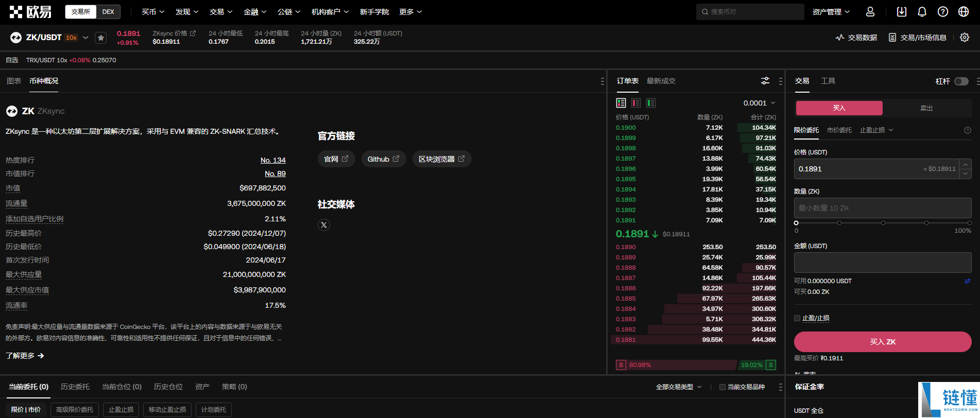Open the 区块浏览器 link
Image resolution: width=980 pixels, height=418 pixels.
click(x=442, y=159)
